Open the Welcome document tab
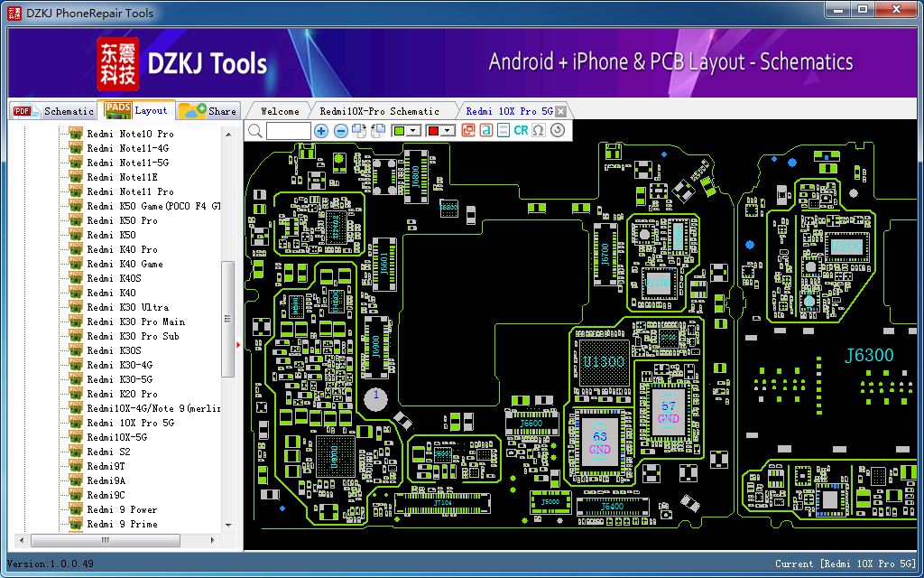Viewport: 924px width, 578px height. [x=280, y=111]
